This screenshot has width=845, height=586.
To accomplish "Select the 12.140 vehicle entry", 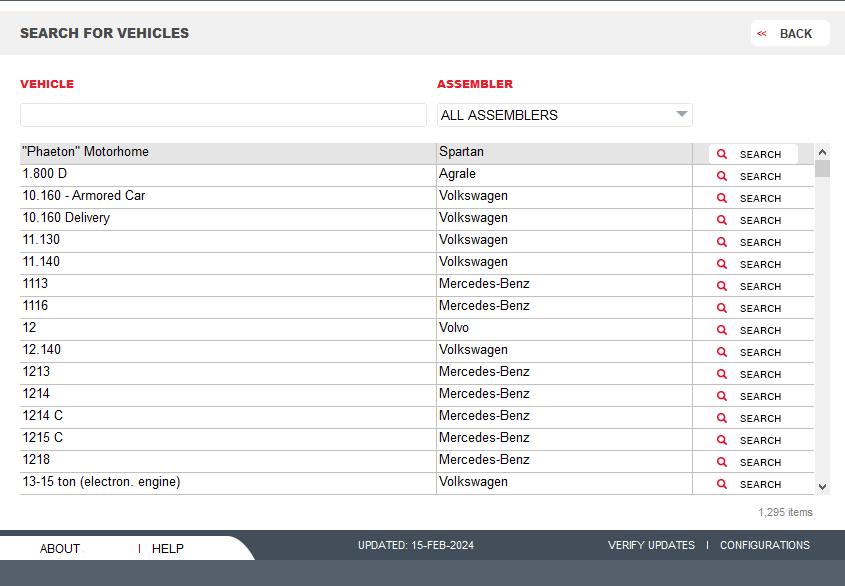I will (x=41, y=350).
